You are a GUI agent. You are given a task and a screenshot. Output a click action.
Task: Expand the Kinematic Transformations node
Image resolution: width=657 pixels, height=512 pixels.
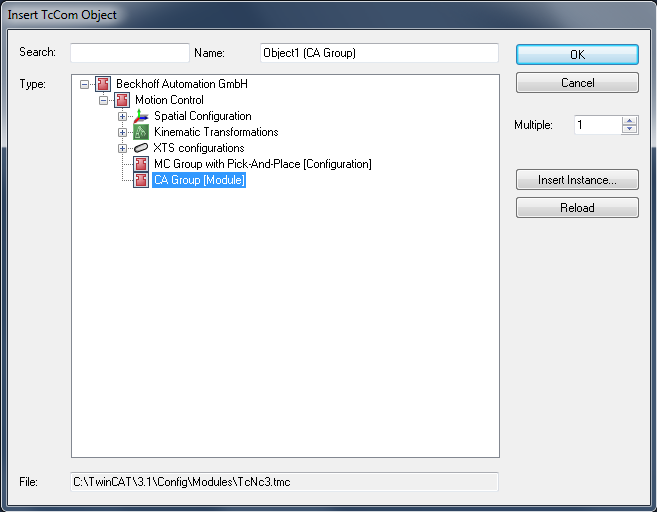click(122, 132)
